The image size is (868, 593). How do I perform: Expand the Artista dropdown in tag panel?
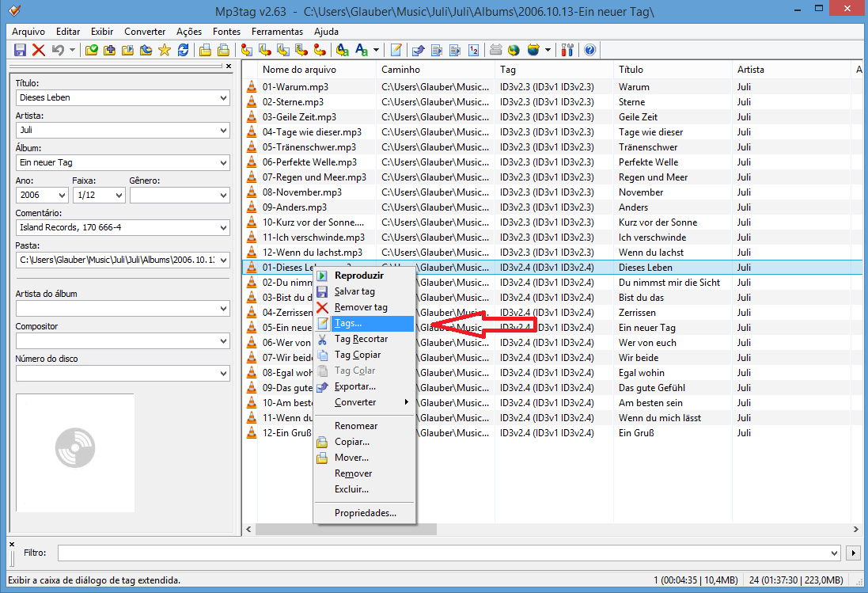click(x=223, y=131)
